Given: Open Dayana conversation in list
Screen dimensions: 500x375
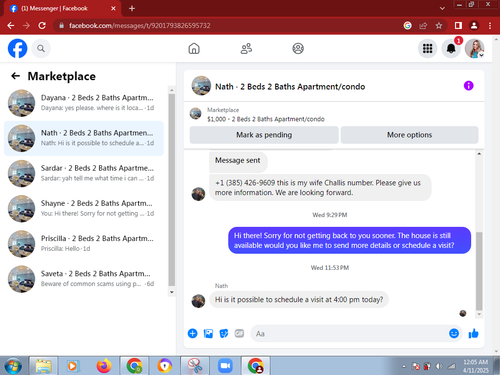Looking at the screenshot, I should coord(83,103).
